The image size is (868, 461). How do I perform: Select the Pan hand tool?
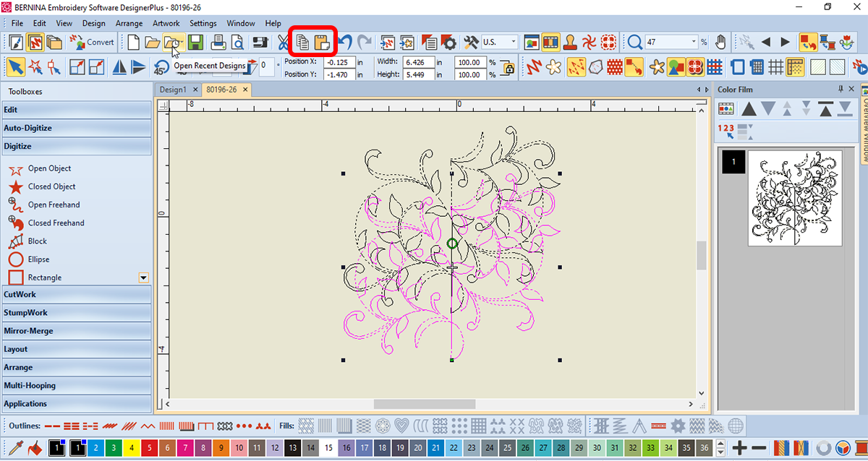point(720,42)
